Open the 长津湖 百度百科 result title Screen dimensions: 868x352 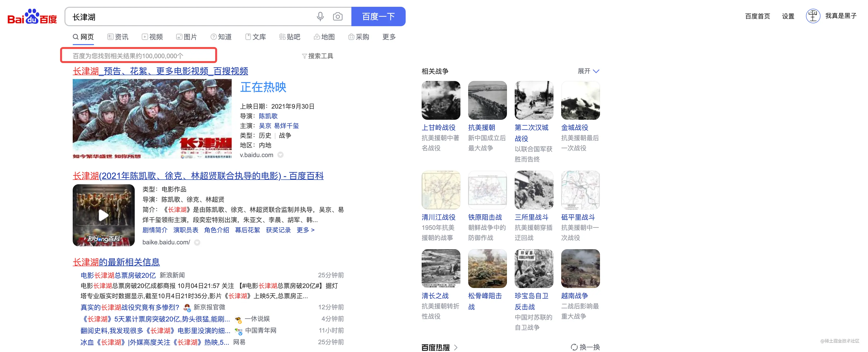click(198, 176)
